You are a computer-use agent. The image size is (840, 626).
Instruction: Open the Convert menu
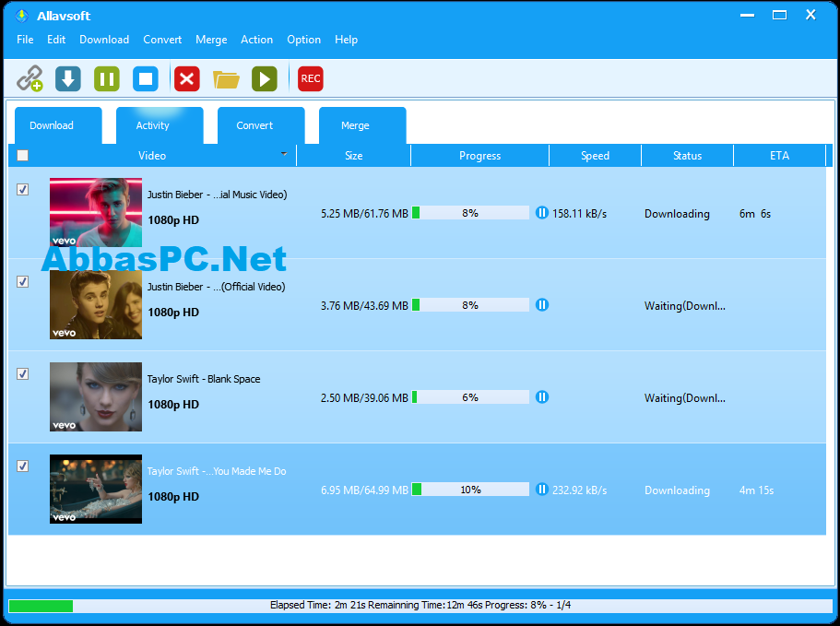162,40
